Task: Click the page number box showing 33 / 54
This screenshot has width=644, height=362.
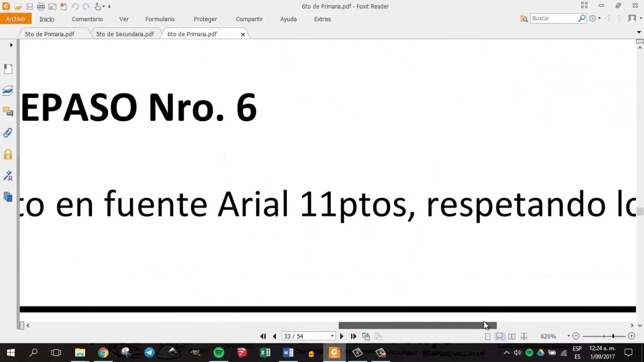Action: 305,336
